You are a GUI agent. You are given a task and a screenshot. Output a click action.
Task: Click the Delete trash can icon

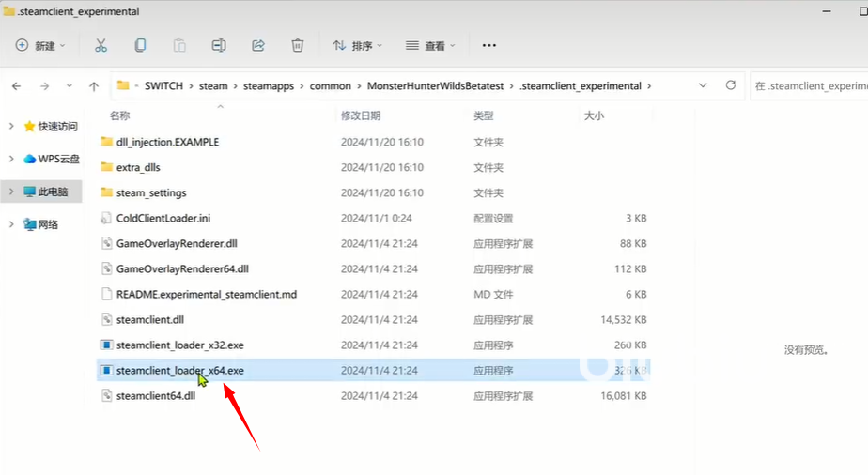(298, 45)
